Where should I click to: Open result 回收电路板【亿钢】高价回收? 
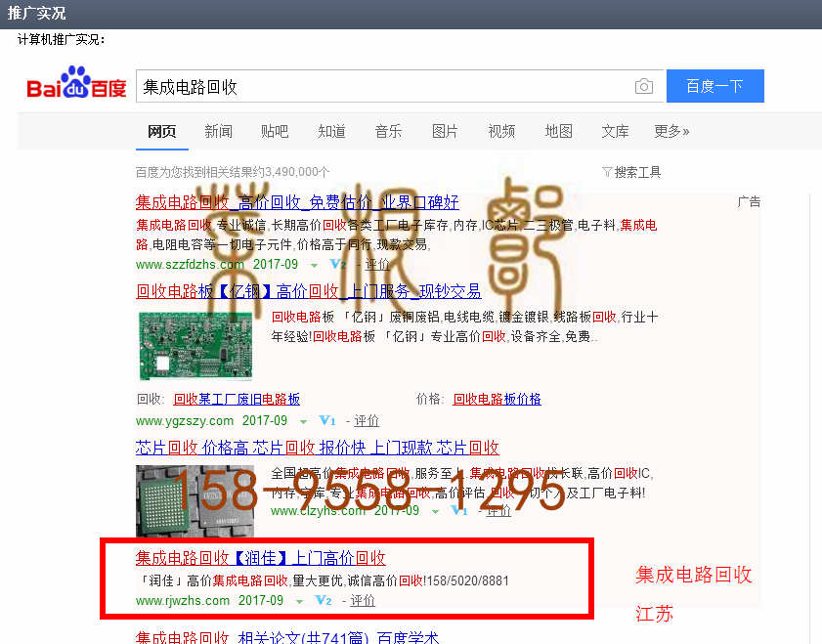pyautogui.click(x=309, y=291)
